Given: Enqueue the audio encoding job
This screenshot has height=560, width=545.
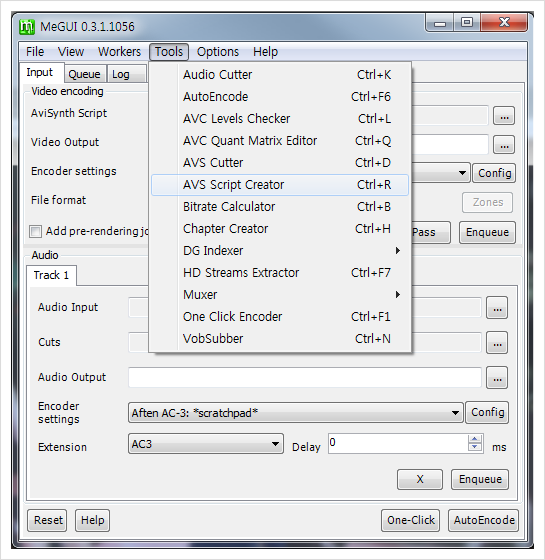Looking at the screenshot, I should coord(480,479).
